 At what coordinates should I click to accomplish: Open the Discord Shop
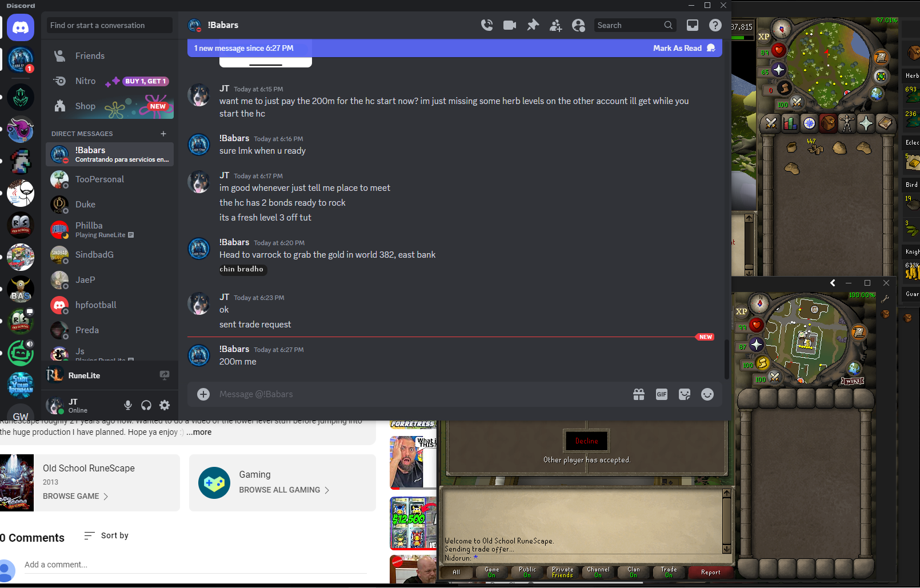click(110, 106)
